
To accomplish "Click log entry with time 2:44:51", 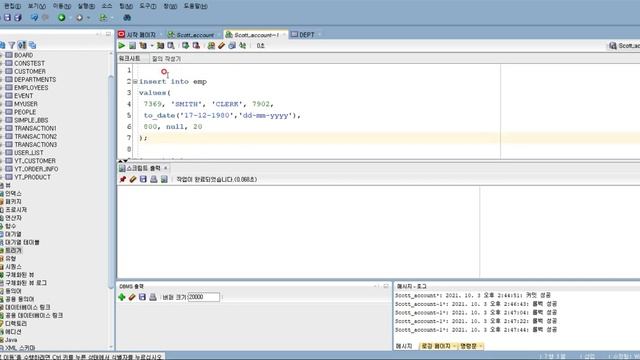I will tap(473, 295).
